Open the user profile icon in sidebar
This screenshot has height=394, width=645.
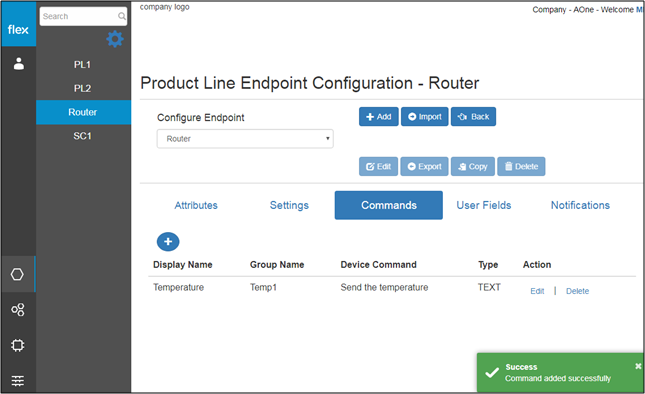[x=19, y=64]
